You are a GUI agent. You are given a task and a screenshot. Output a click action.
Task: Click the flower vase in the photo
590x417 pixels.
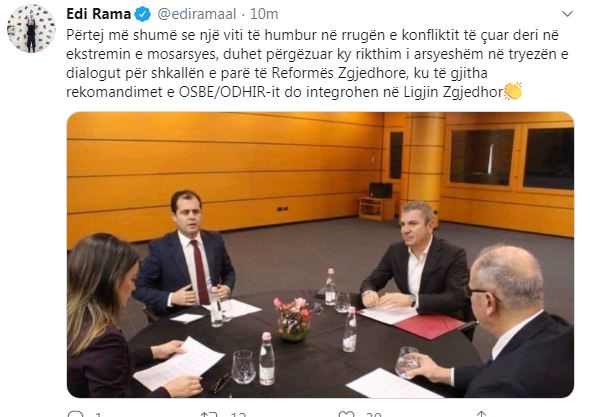tap(295, 319)
